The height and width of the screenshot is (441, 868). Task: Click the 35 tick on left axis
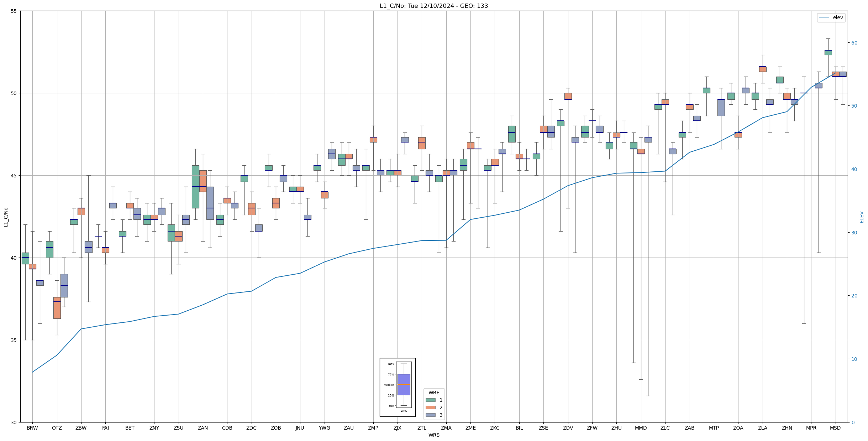pyautogui.click(x=14, y=340)
